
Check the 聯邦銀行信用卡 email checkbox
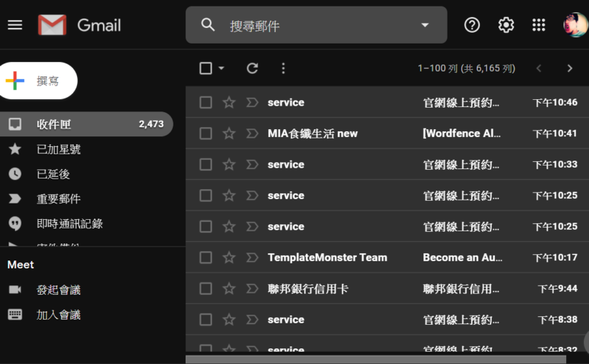click(206, 288)
